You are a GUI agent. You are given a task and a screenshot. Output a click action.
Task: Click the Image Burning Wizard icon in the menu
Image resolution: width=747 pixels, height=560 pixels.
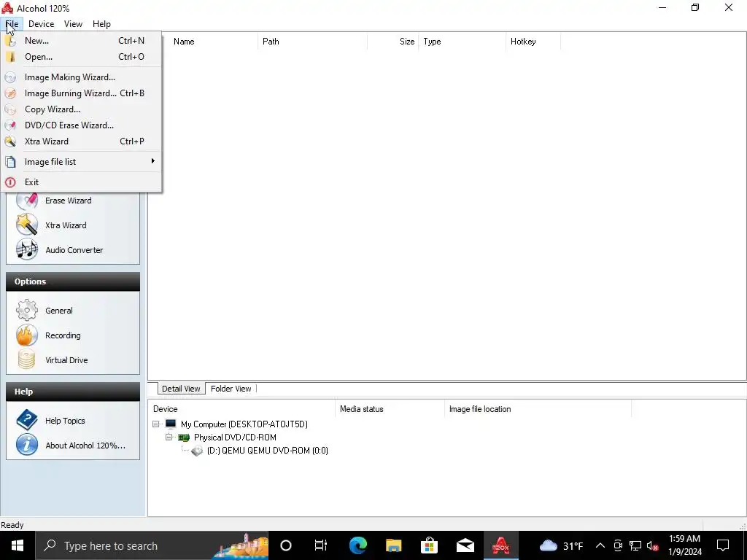click(x=10, y=93)
